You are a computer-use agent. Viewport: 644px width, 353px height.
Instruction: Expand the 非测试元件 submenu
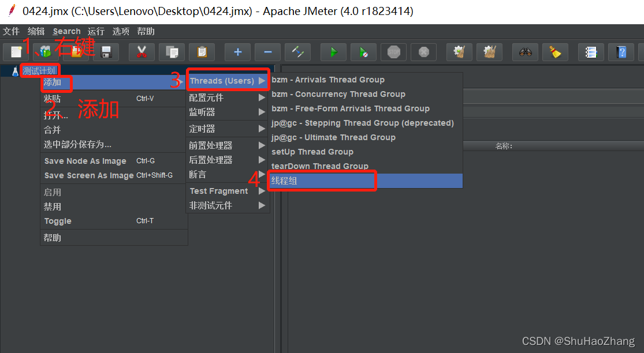tap(228, 205)
